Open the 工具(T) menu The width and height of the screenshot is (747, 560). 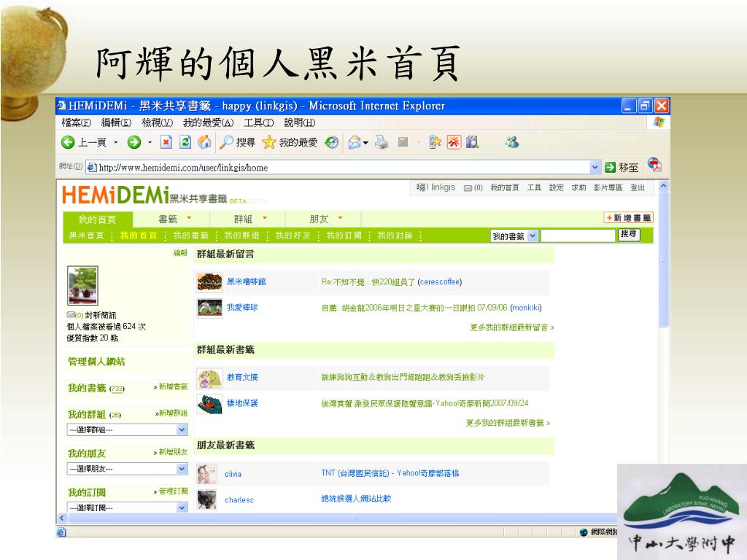tap(259, 122)
